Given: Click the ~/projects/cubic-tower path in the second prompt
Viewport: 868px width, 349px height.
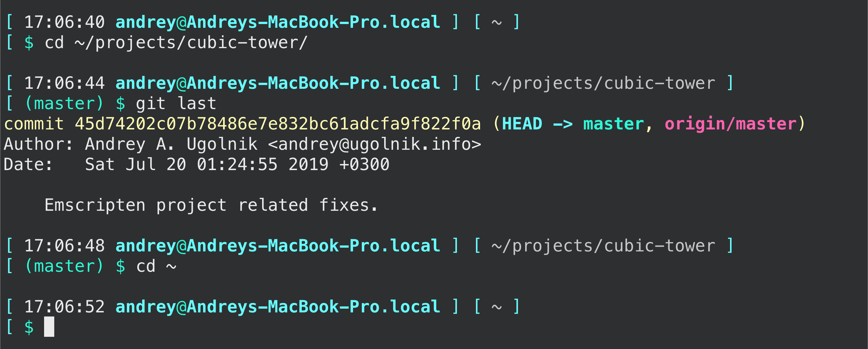Looking at the screenshot, I should 604,83.
